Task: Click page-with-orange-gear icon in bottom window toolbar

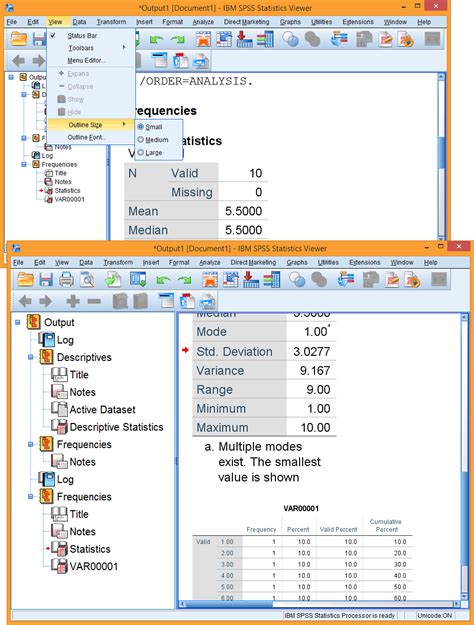Action: (x=413, y=279)
